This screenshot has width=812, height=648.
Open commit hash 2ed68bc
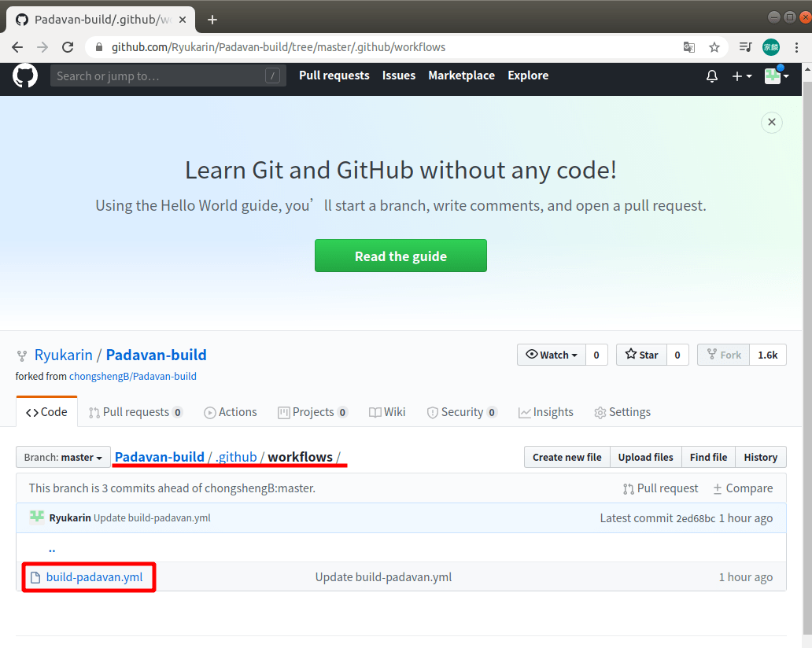tap(696, 518)
